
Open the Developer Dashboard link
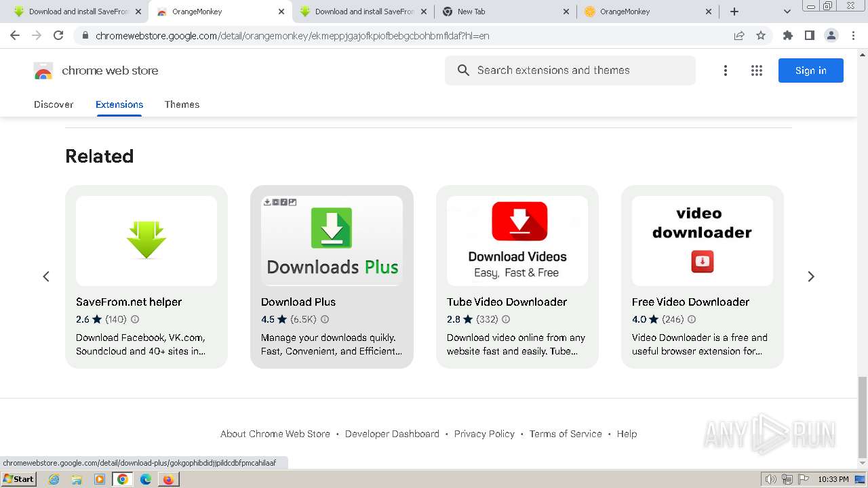point(392,434)
